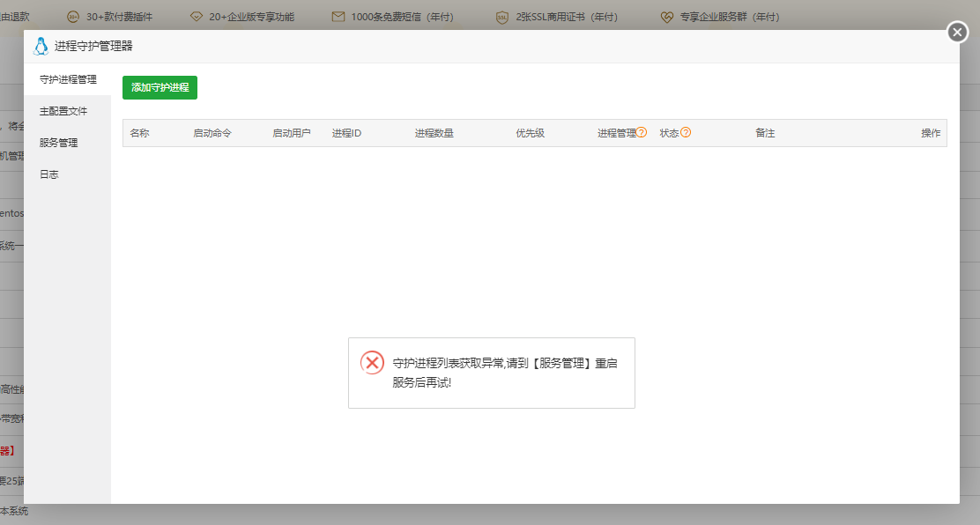Click the 进程守护管理器 title text
This screenshot has width=980, height=525.
[x=93, y=47]
